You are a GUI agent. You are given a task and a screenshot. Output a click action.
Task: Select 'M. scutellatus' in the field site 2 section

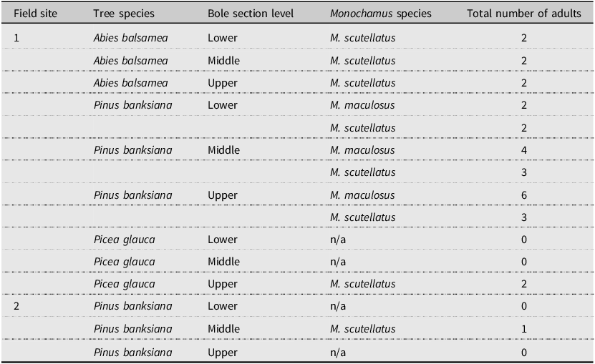(362, 329)
